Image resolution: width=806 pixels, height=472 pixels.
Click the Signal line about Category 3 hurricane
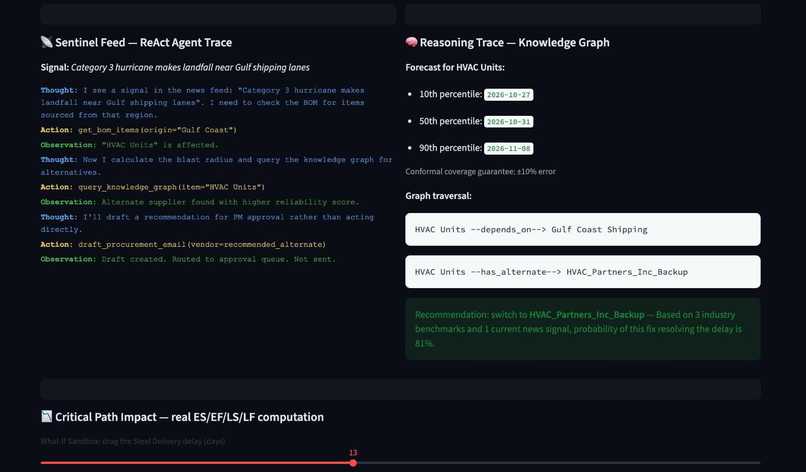[x=175, y=67]
